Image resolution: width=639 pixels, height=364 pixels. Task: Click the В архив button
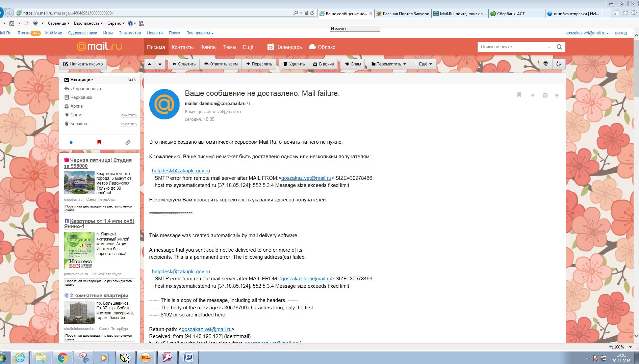pyautogui.click(x=323, y=64)
